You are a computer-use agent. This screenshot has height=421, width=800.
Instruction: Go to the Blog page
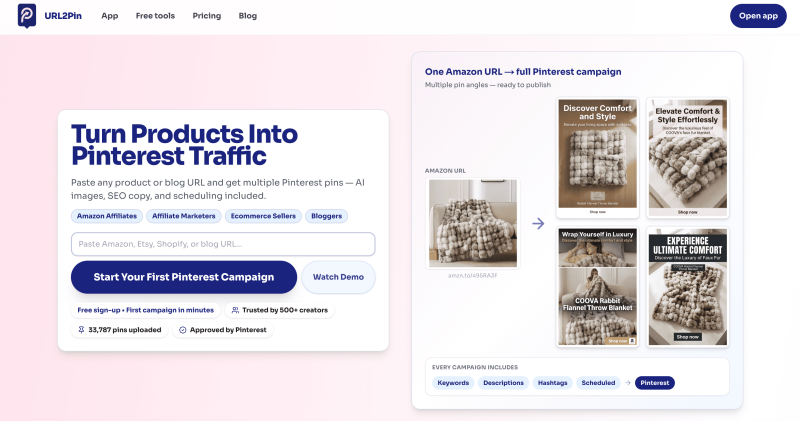[x=247, y=16]
